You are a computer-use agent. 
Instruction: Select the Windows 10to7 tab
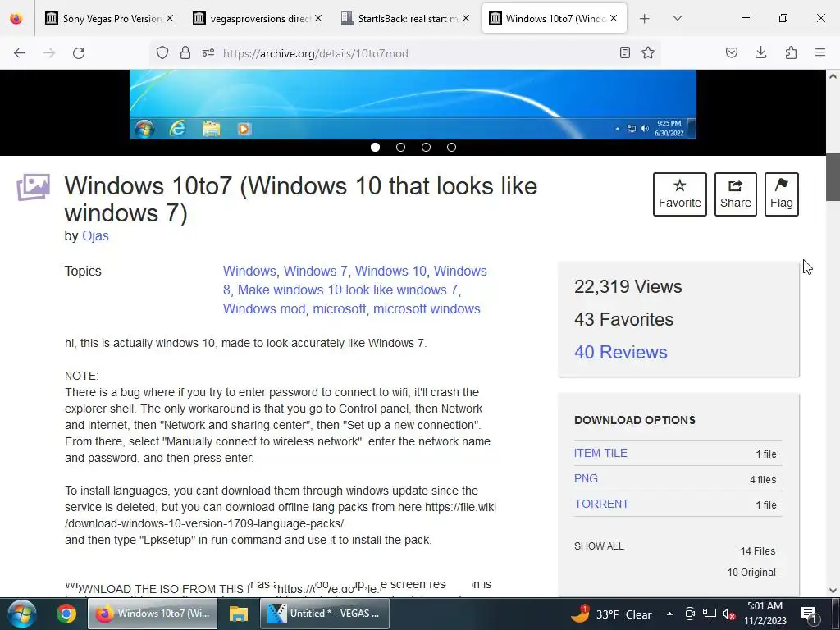[x=555, y=19]
